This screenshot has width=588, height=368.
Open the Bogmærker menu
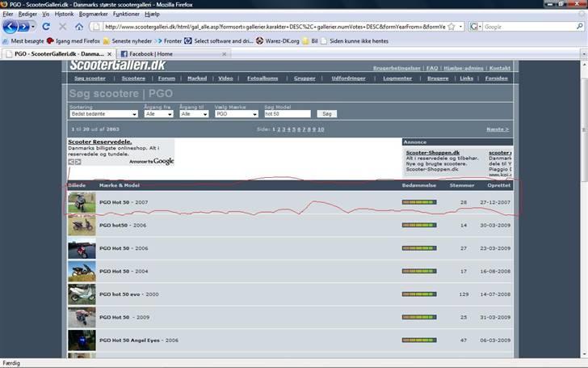tap(93, 14)
